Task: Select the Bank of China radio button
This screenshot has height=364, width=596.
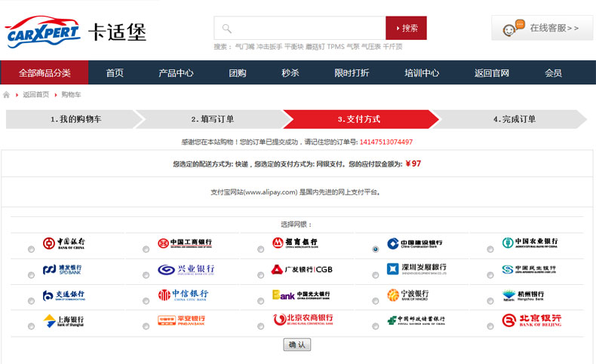Action: click(31, 249)
